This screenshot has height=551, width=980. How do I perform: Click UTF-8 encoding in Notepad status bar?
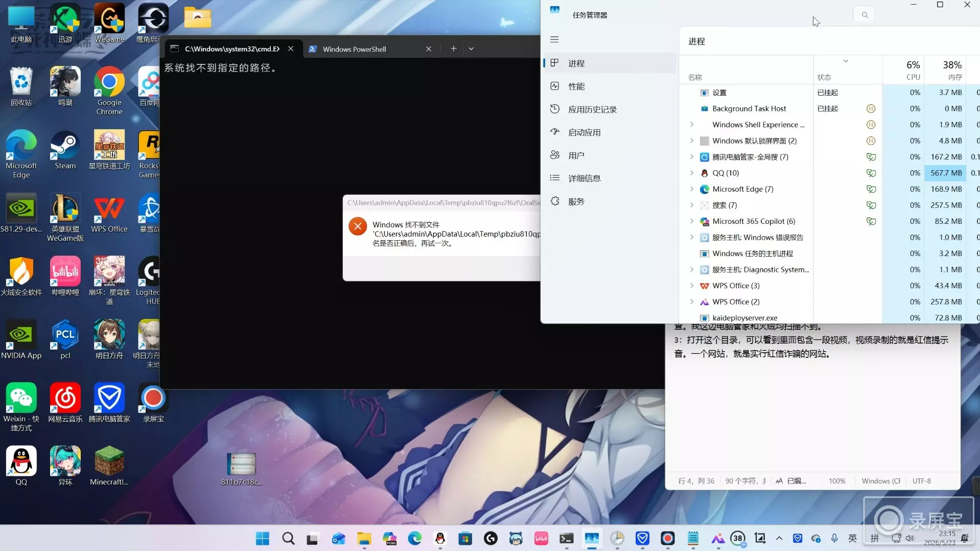(922, 481)
